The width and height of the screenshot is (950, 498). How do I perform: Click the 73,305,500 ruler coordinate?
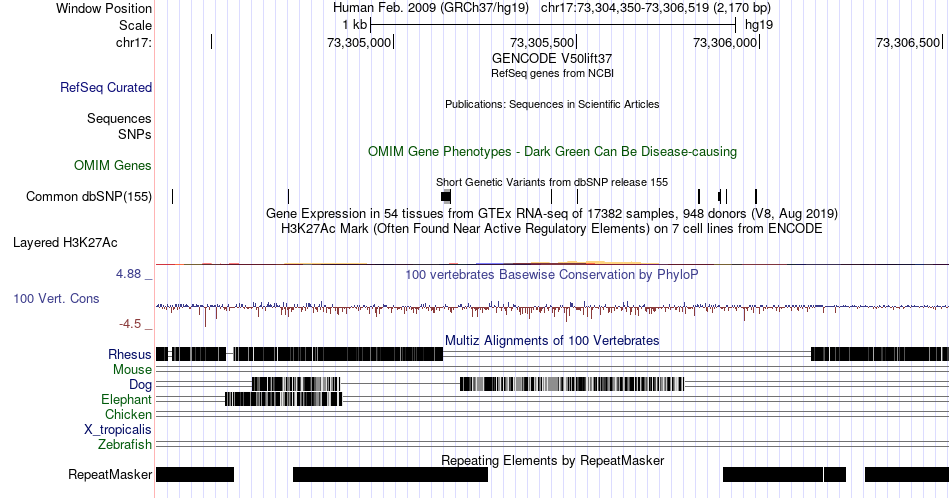[x=542, y=42]
